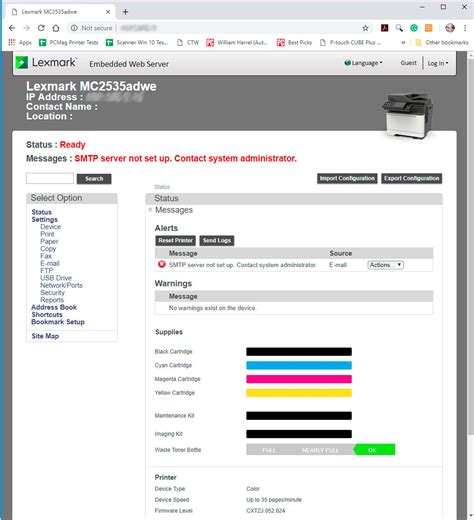The height and width of the screenshot is (520, 474).
Task: Open the William Harrel bookmark
Action: tap(237, 42)
